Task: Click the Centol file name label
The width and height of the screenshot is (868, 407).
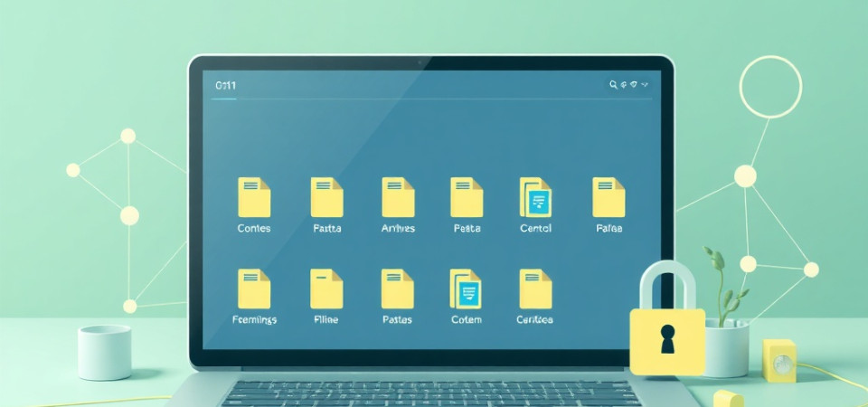Action: [x=535, y=229]
